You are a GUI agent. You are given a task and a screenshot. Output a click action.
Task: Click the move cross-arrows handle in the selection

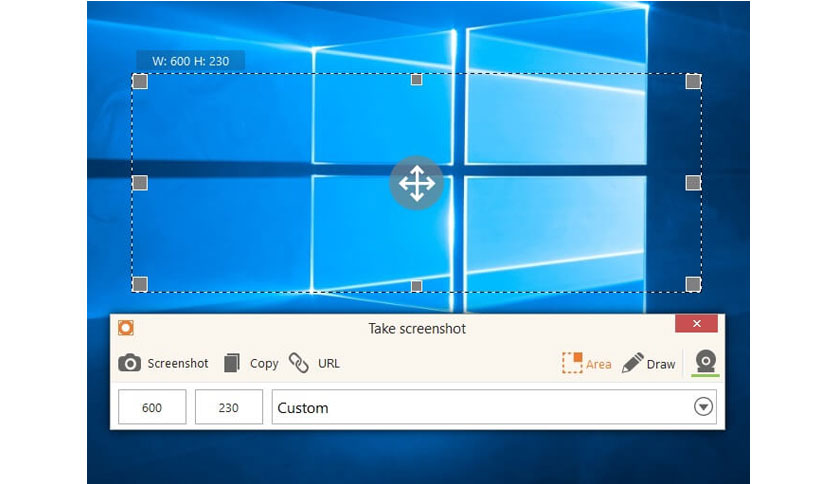[x=416, y=183]
